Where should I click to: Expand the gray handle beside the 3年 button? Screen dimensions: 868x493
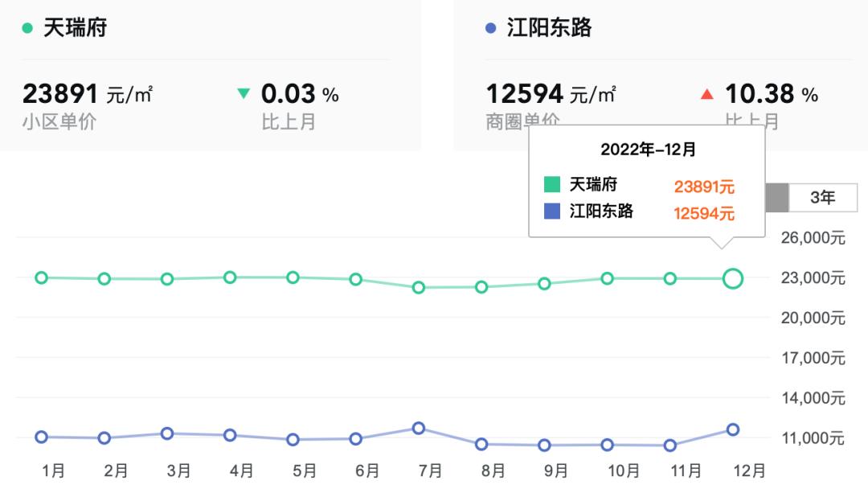click(778, 195)
